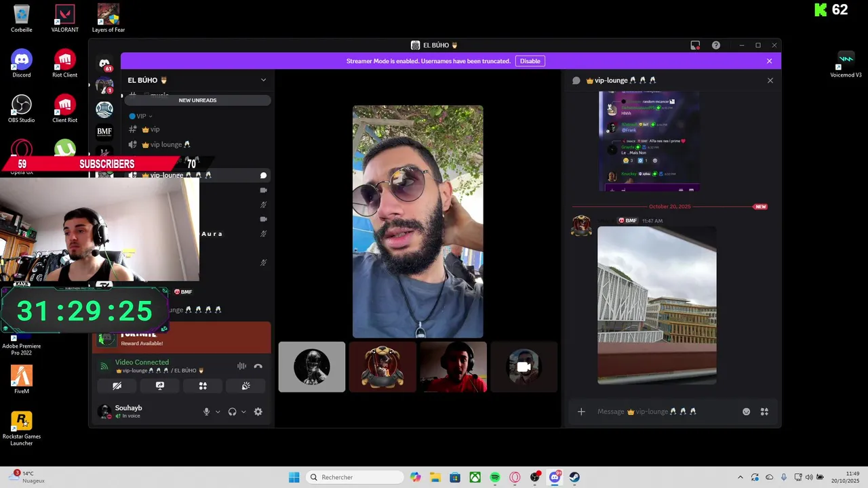Select the bear avatar participant tile
The width and height of the screenshot is (868, 488).
[x=382, y=367]
